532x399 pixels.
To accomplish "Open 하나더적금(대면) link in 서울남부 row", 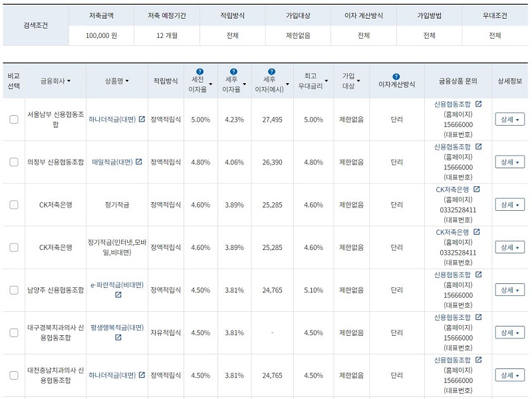I will tap(112, 119).
